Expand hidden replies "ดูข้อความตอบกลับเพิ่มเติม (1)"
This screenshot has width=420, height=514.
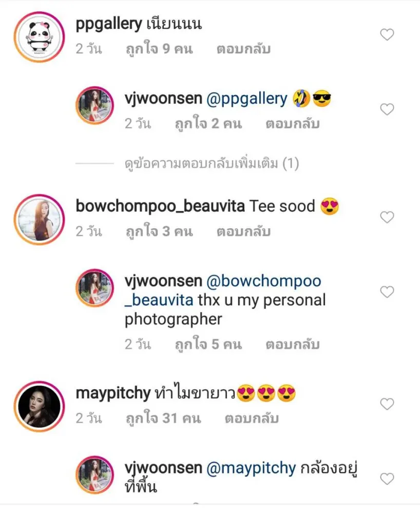(212, 164)
